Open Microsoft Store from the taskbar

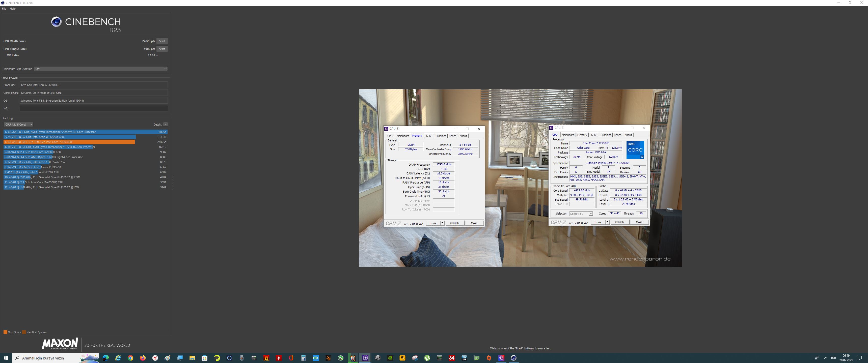[205, 358]
